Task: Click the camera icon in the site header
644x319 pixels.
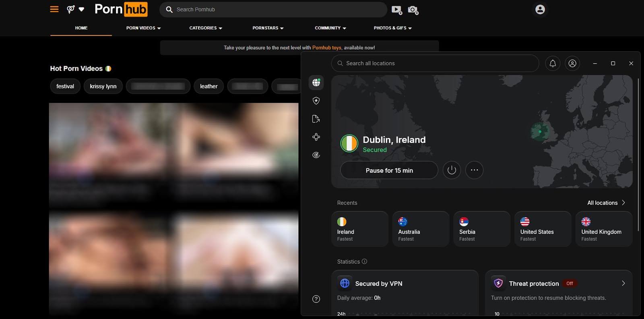Action: pyautogui.click(x=413, y=10)
